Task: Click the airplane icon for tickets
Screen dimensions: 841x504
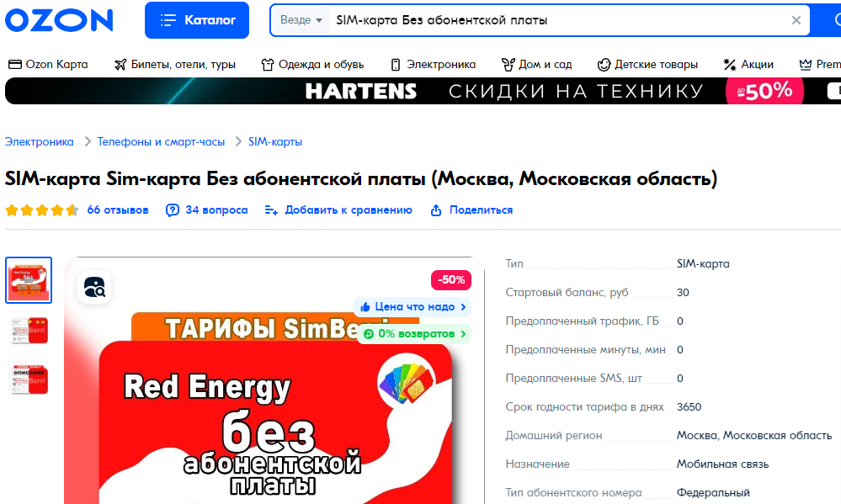Action: tap(120, 65)
